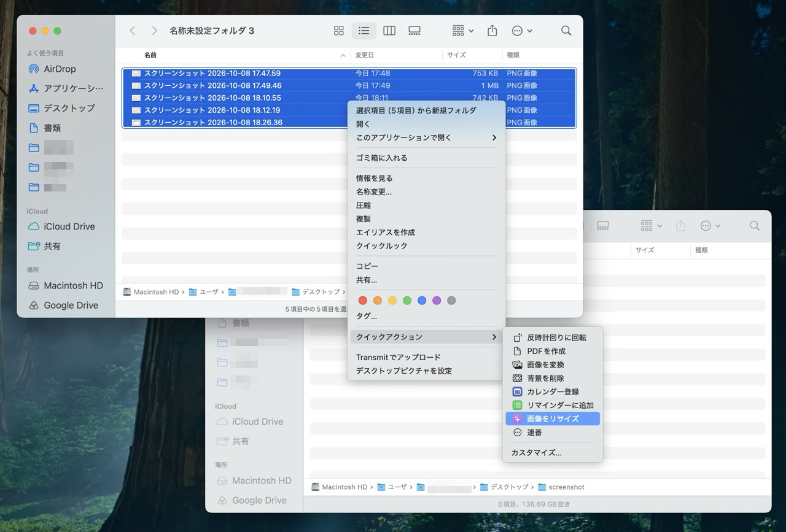Expand the このアプリケーションで開く submenu
The width and height of the screenshot is (786, 532).
426,137
